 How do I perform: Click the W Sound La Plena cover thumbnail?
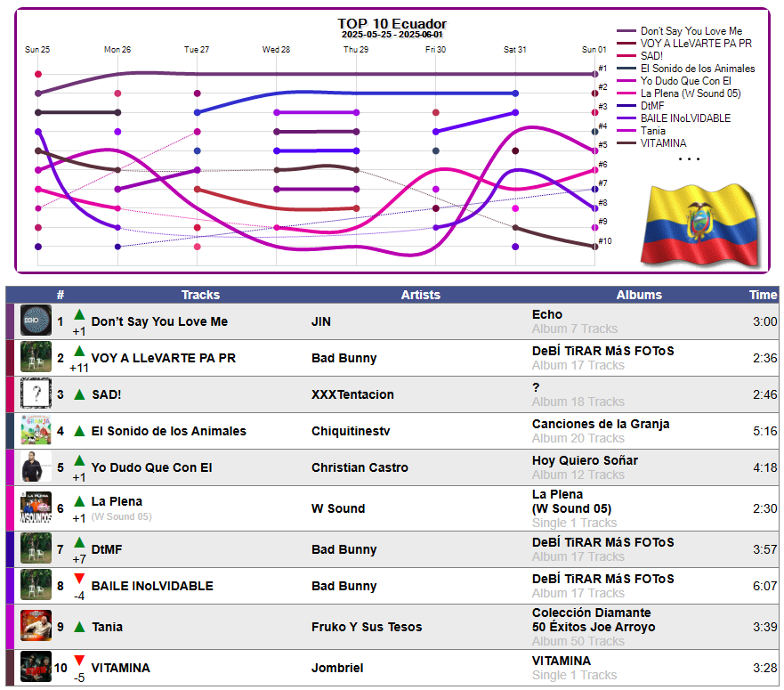(36, 507)
